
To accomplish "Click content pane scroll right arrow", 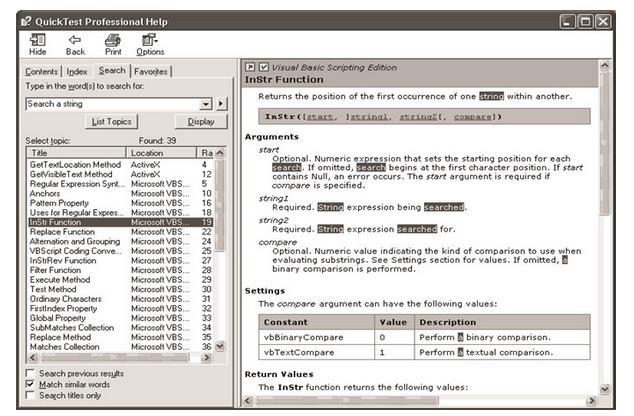I will (x=592, y=400).
